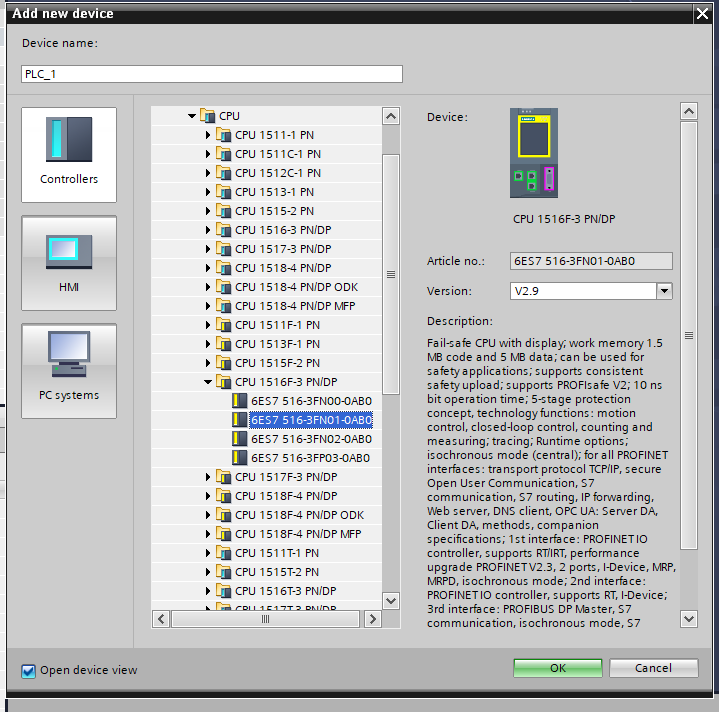
Task: Click folder icon of CPU 1511C-1 PN
Action: (224, 154)
